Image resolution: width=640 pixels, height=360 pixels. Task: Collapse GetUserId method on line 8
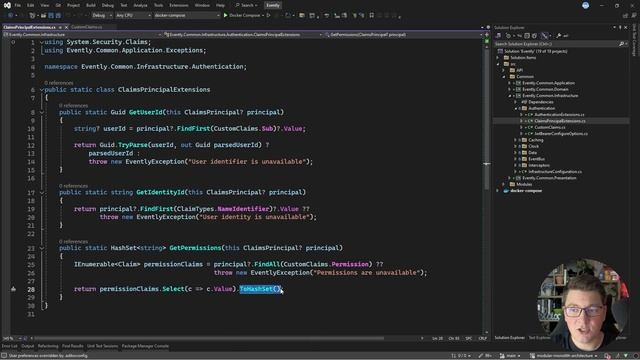tap(42, 112)
